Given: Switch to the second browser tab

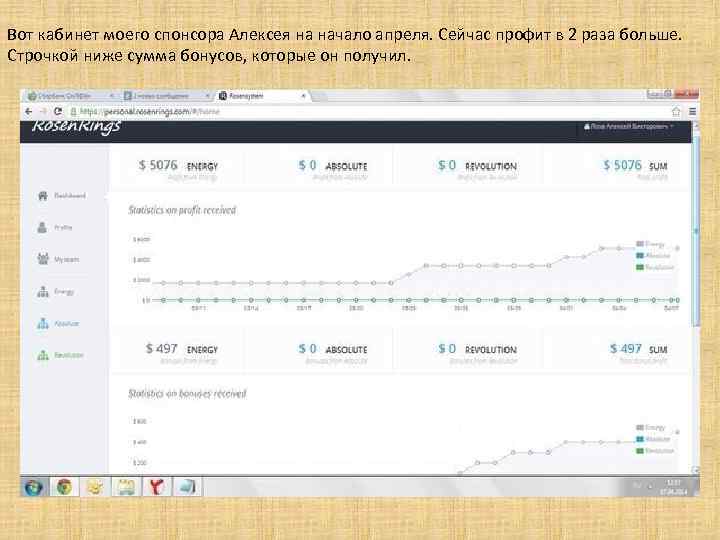Looking at the screenshot, I should pos(166,96).
